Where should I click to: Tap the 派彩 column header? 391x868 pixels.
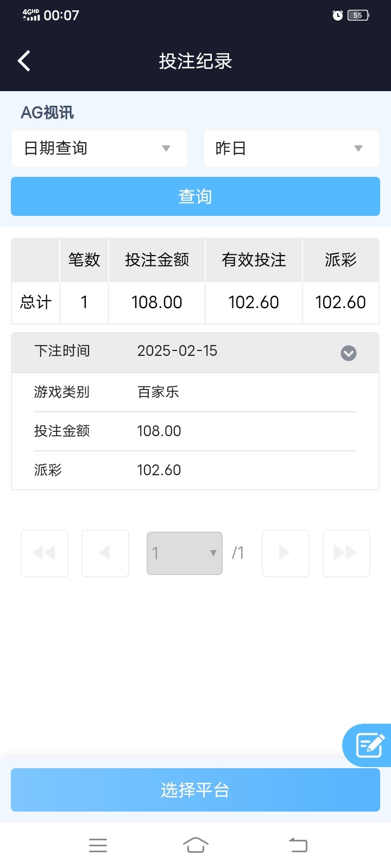pos(340,260)
